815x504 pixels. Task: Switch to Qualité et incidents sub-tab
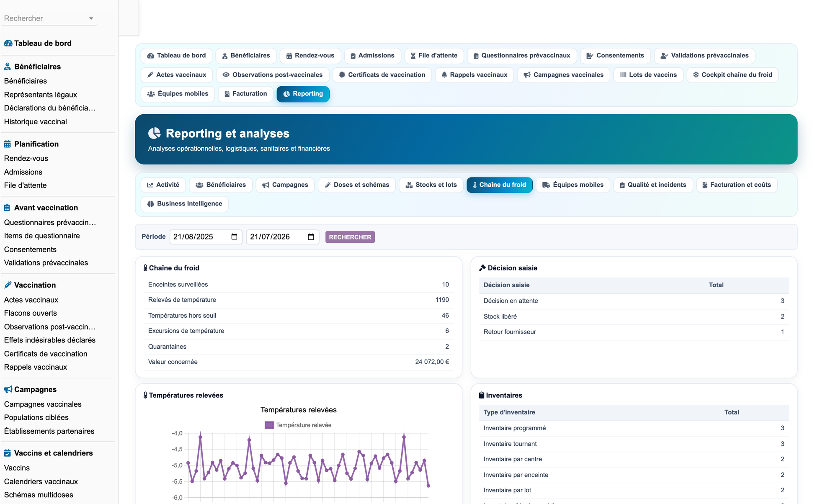(x=653, y=185)
